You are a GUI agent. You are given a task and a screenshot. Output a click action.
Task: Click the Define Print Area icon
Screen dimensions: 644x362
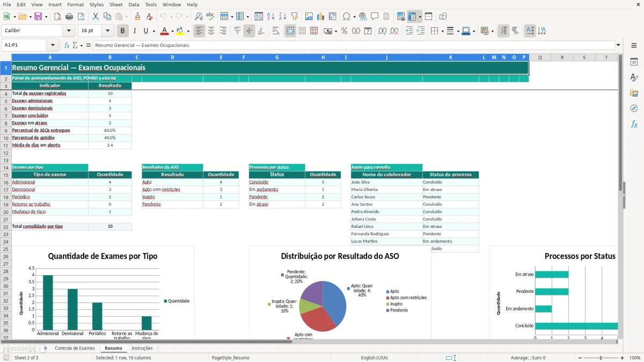point(401,16)
